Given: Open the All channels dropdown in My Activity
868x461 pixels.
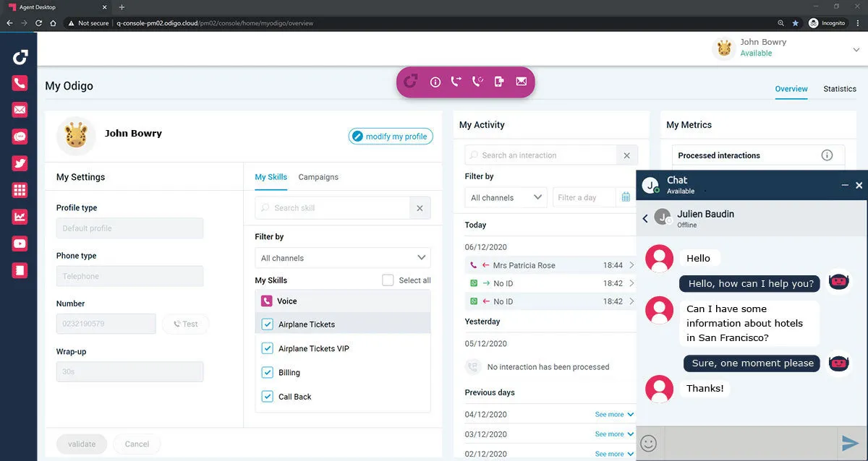Looking at the screenshot, I should point(505,197).
